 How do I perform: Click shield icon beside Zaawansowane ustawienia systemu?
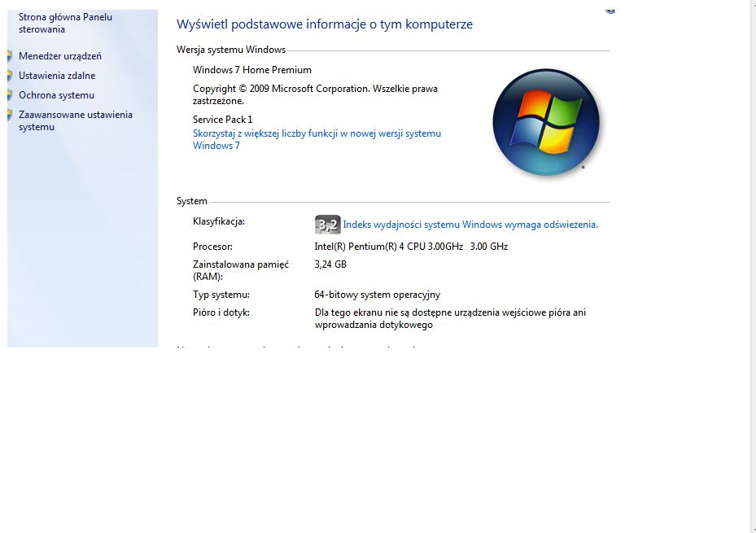coord(10,115)
